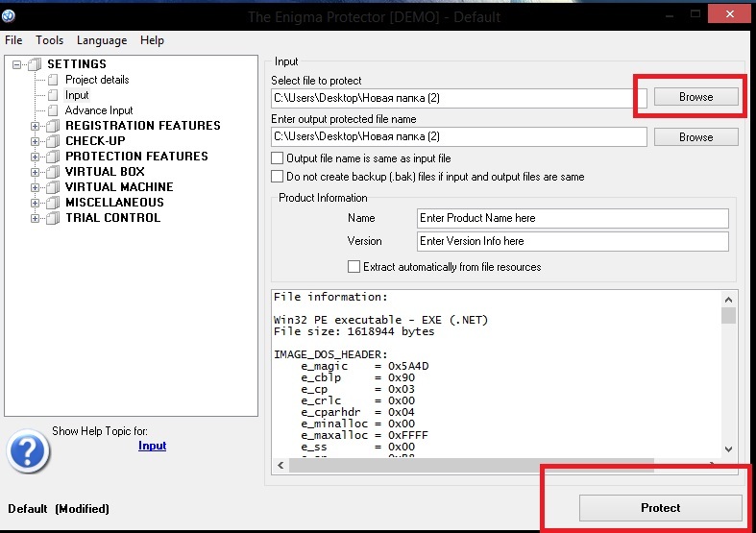Click the TRIAL CONTROL folder icon
Screen dimensions: 756x533
tap(53, 218)
